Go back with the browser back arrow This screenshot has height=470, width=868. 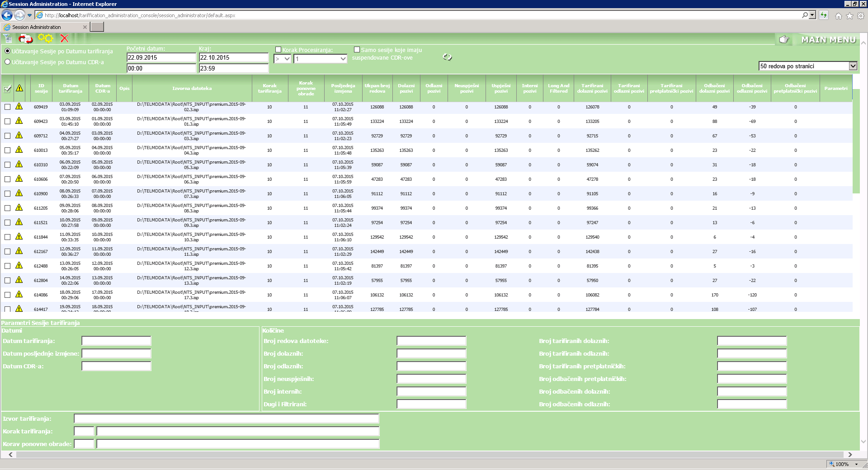pyautogui.click(x=7, y=15)
